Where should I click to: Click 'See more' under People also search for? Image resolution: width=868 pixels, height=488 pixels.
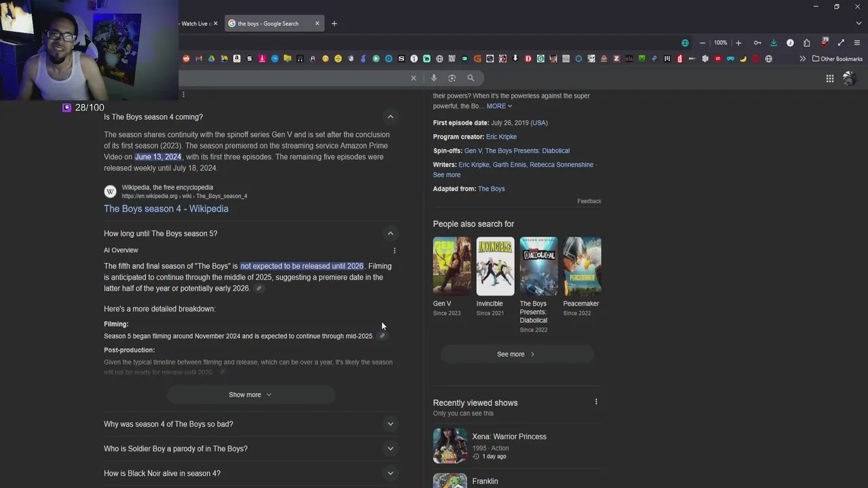(x=517, y=354)
